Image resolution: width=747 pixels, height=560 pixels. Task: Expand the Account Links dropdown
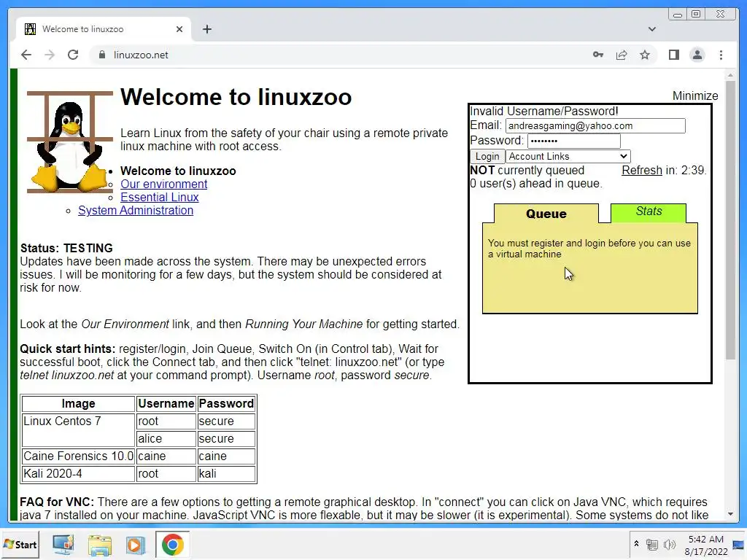tap(568, 156)
